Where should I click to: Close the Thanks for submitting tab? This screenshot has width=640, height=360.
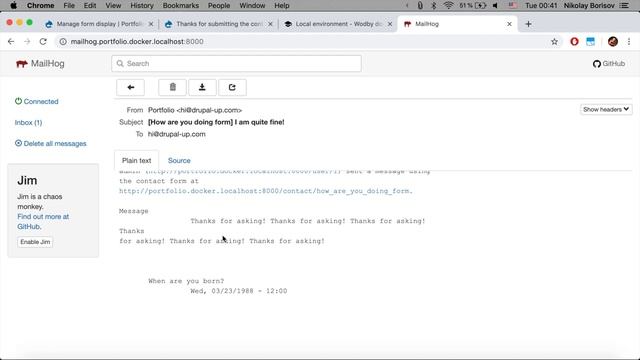[x=270, y=24]
